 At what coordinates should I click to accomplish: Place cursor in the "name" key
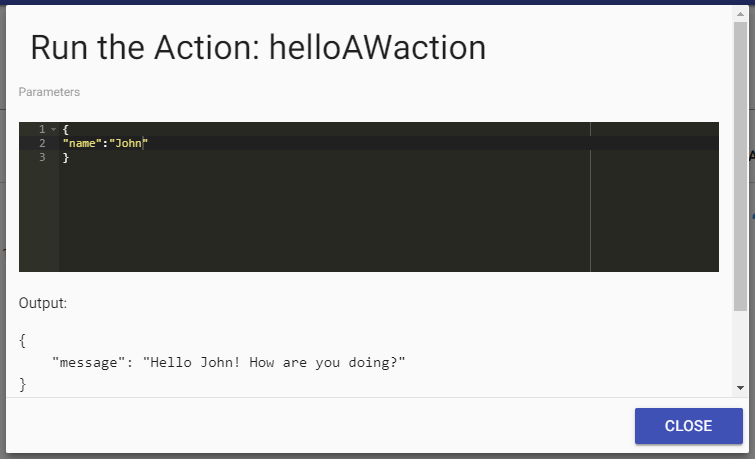pyautogui.click(x=83, y=144)
